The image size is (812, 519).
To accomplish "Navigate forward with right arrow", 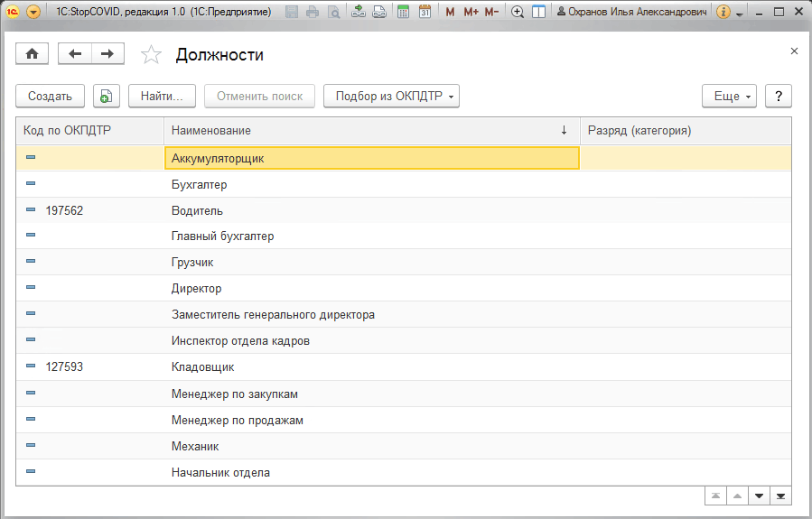I will pyautogui.click(x=107, y=54).
